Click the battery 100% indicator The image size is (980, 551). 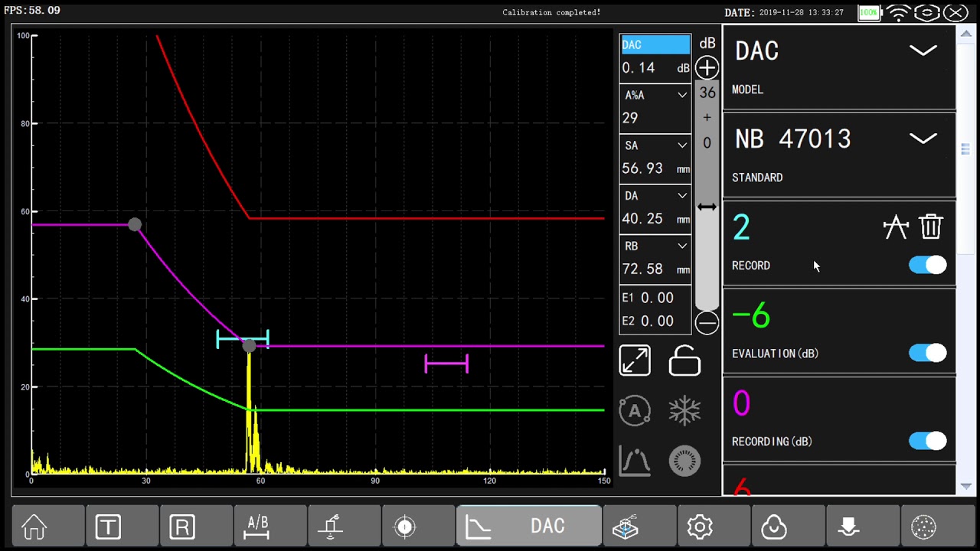(869, 12)
